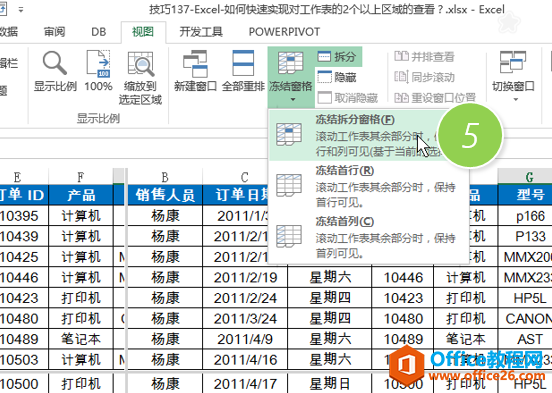
Task: Open Switch Windows (切换窗口) dropdown
Action: tap(513, 76)
